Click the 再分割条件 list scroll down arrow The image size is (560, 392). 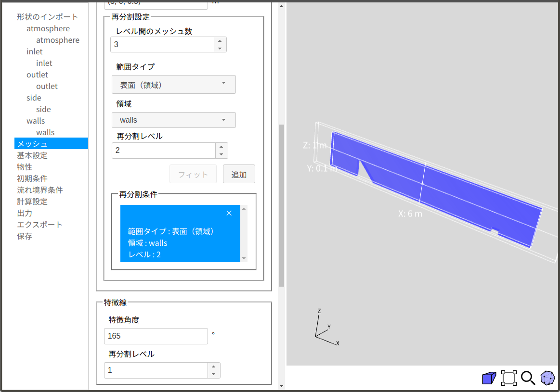[x=244, y=258]
